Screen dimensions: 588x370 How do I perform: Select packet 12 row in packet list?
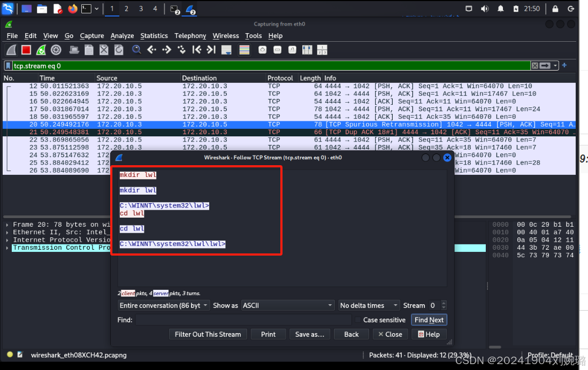point(289,86)
